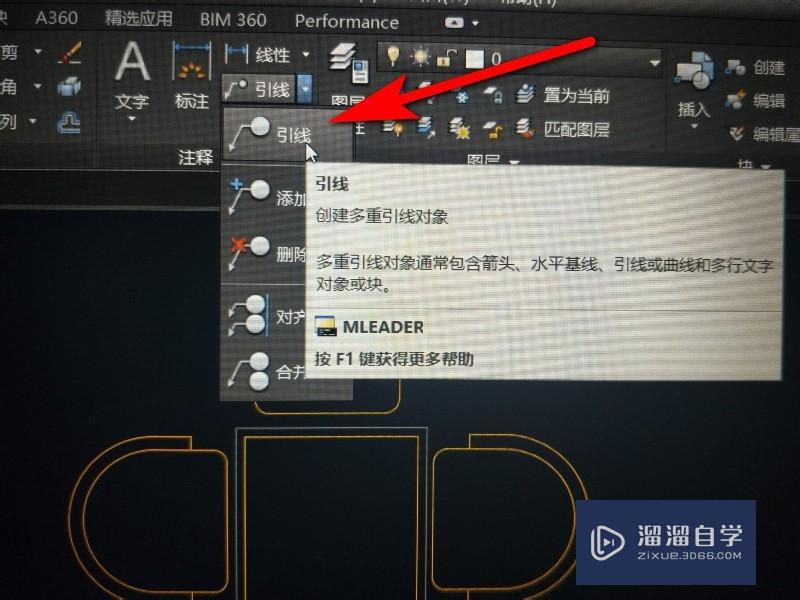The width and height of the screenshot is (800, 600).
Task: Expand the 引线 tool dropdown arrow
Action: 307,88
